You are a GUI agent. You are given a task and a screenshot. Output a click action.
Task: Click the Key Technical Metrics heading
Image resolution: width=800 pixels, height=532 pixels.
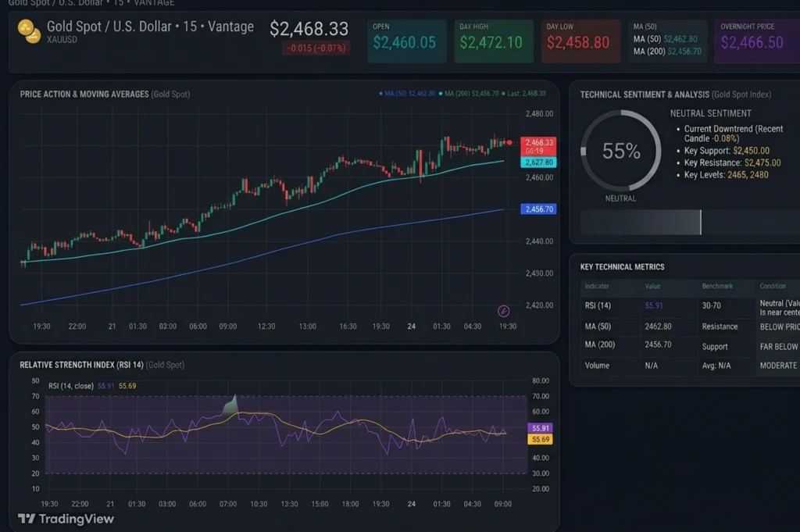click(x=622, y=266)
